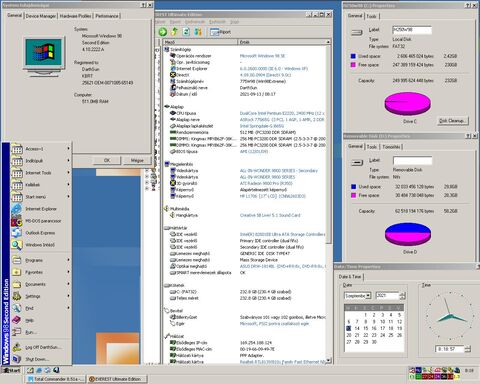Click the system tray clock
Image resolution: width=480 pixels, height=384 pixels.
pos(469,370)
